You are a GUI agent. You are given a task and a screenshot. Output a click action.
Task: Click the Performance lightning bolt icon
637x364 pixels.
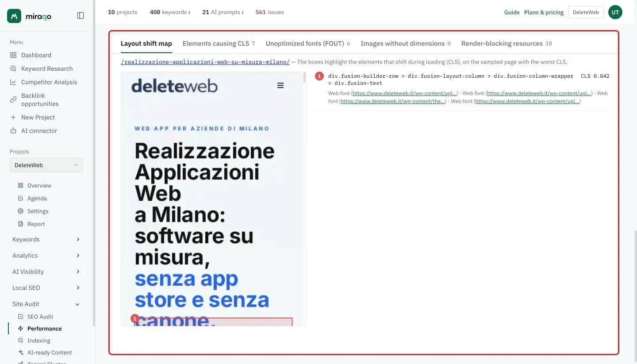(20, 329)
